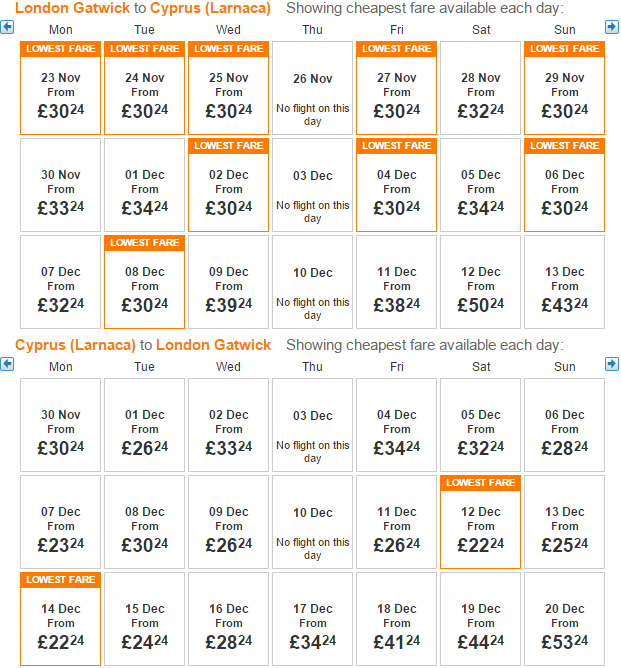Pick return 07 Dec £23.24 fare
621x668 pixels.
(60, 522)
